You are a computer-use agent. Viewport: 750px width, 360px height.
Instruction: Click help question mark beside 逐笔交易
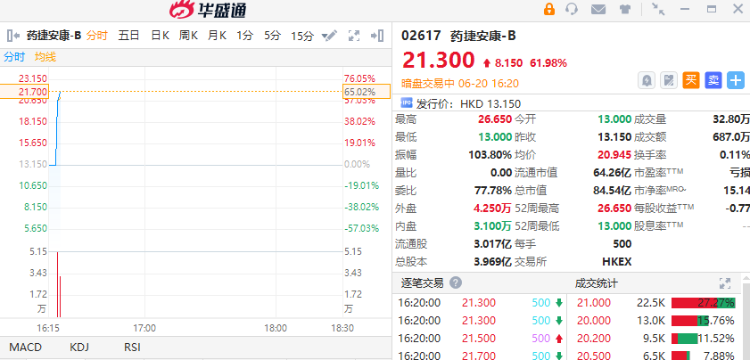[x=456, y=283]
